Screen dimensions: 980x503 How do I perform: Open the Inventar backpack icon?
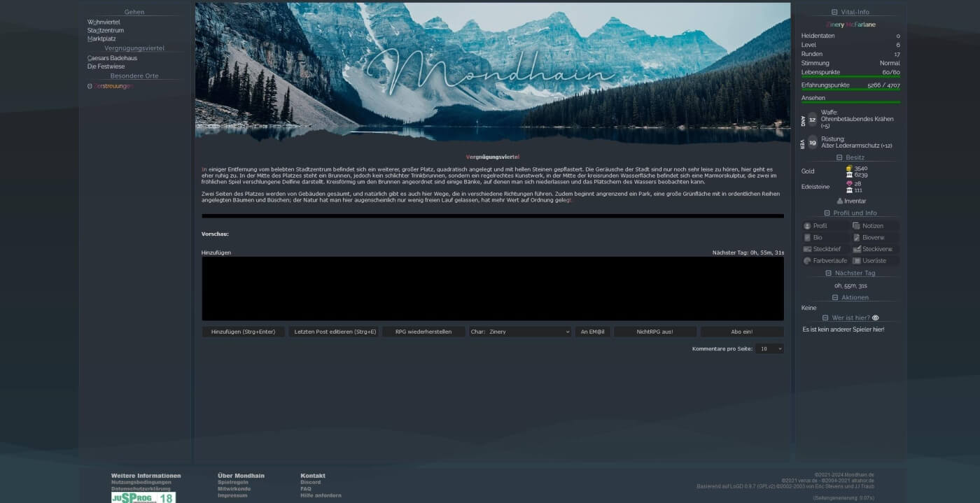pos(840,201)
